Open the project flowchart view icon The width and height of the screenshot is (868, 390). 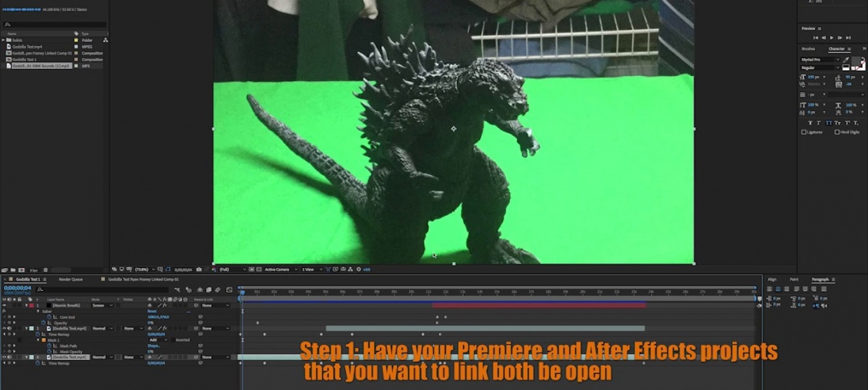coord(105,40)
